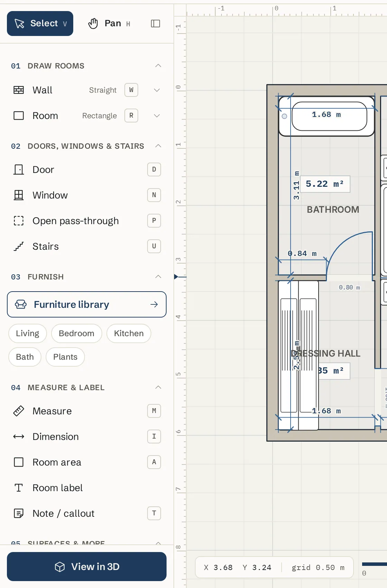Select the BATHROOM room label
This screenshot has width=387, height=588.
333,210
